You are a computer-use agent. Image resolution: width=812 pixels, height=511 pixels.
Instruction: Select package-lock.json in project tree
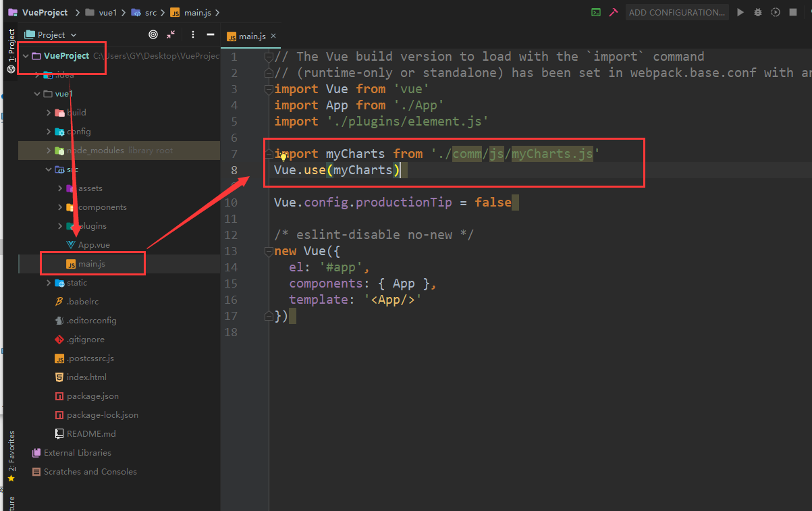pos(103,415)
